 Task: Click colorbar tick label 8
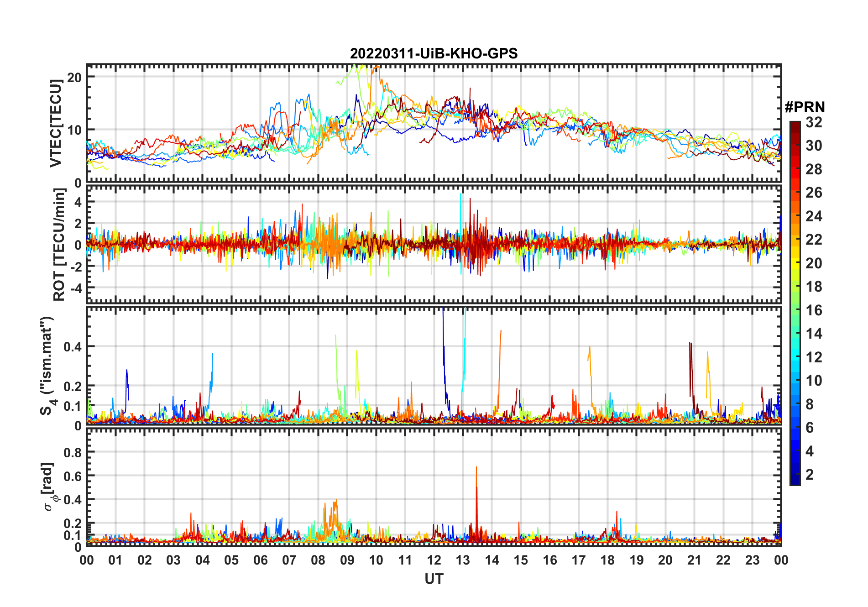click(810, 404)
